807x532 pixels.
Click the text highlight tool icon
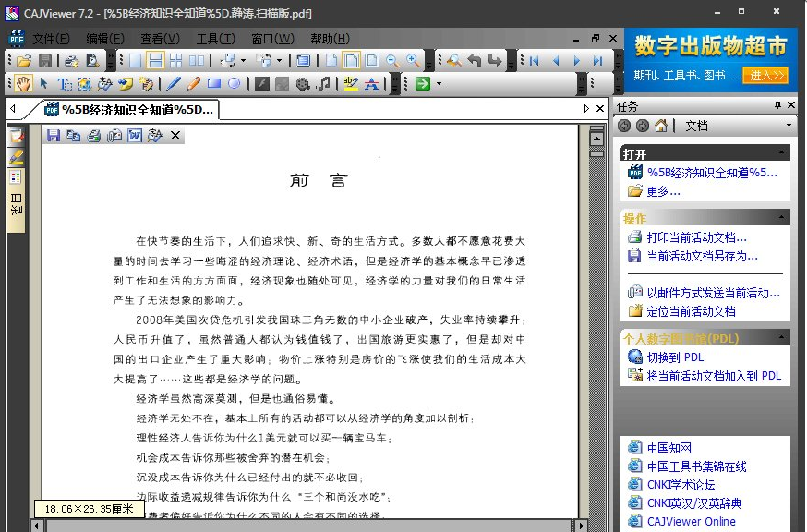click(x=349, y=84)
